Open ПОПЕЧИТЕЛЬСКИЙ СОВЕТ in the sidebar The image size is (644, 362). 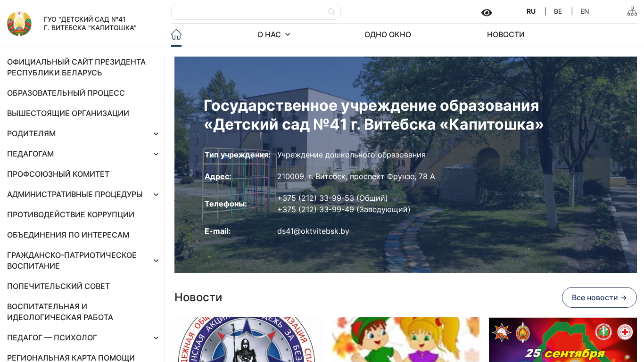point(58,286)
